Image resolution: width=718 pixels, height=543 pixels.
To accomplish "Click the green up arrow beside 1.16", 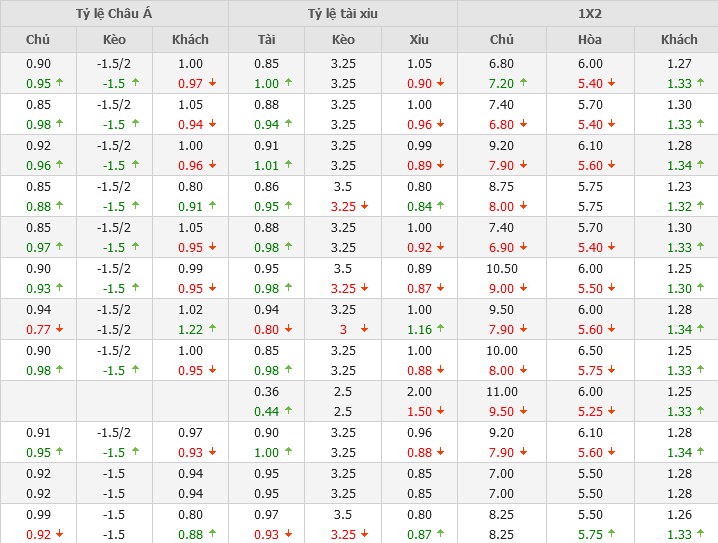I will click(x=442, y=329).
